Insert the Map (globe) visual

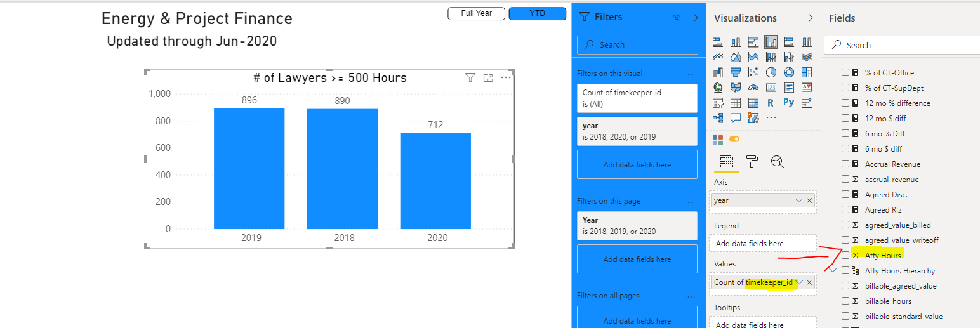coord(718,88)
